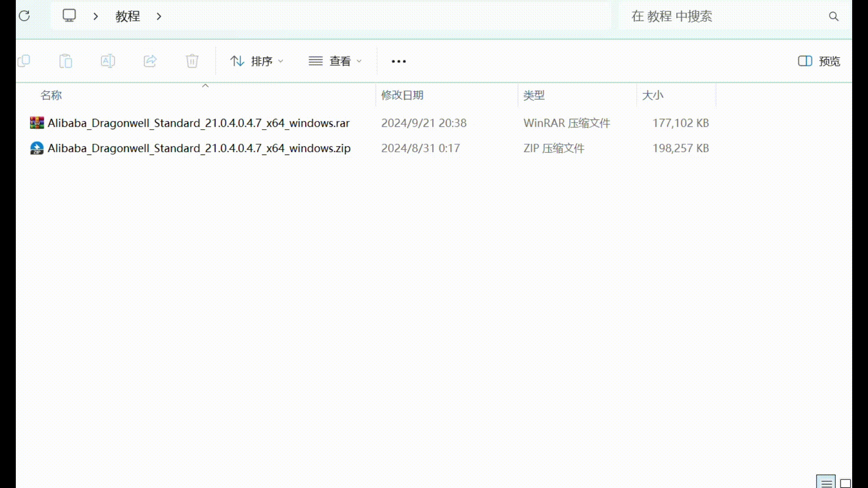Click the desktop icon in the breadcrumb bar

tap(69, 16)
